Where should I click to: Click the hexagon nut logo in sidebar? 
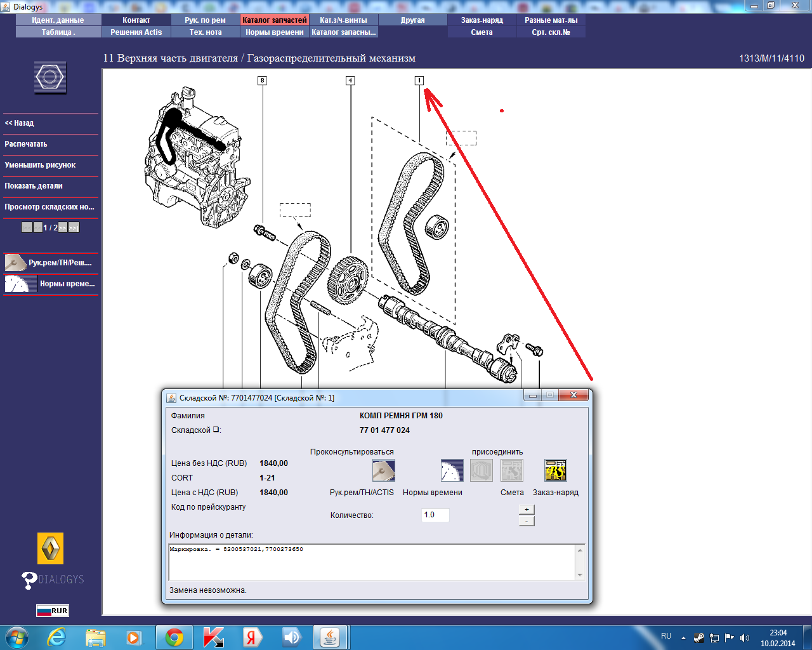50,78
